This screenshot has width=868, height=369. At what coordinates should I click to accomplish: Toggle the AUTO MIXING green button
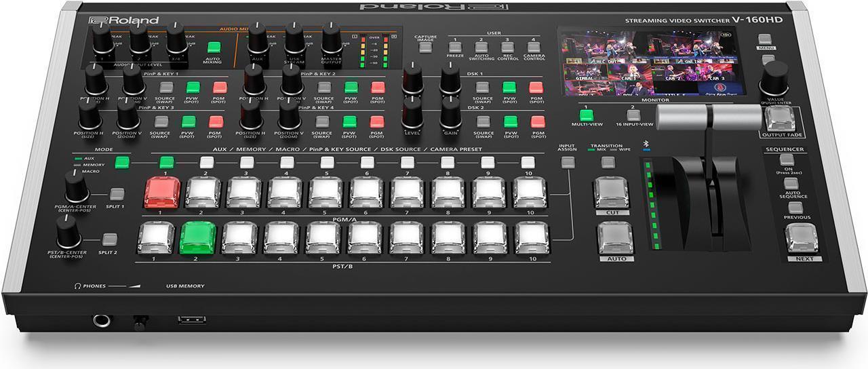tap(214, 47)
